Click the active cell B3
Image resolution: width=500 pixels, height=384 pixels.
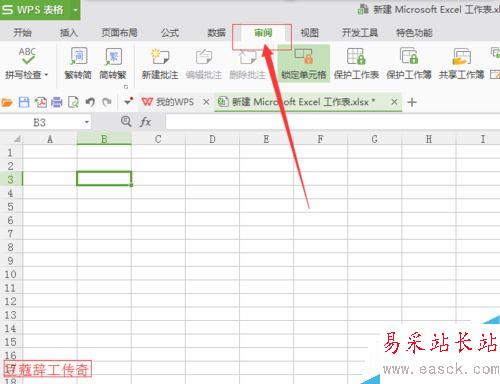point(104,178)
